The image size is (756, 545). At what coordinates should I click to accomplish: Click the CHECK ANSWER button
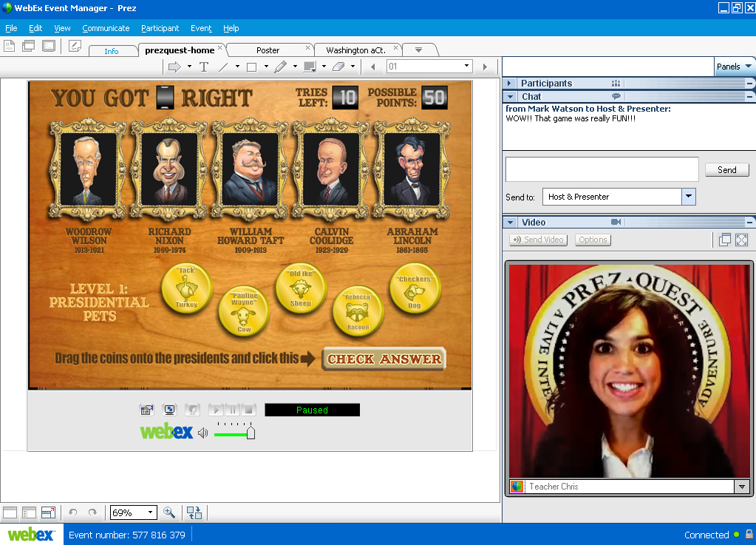384,359
